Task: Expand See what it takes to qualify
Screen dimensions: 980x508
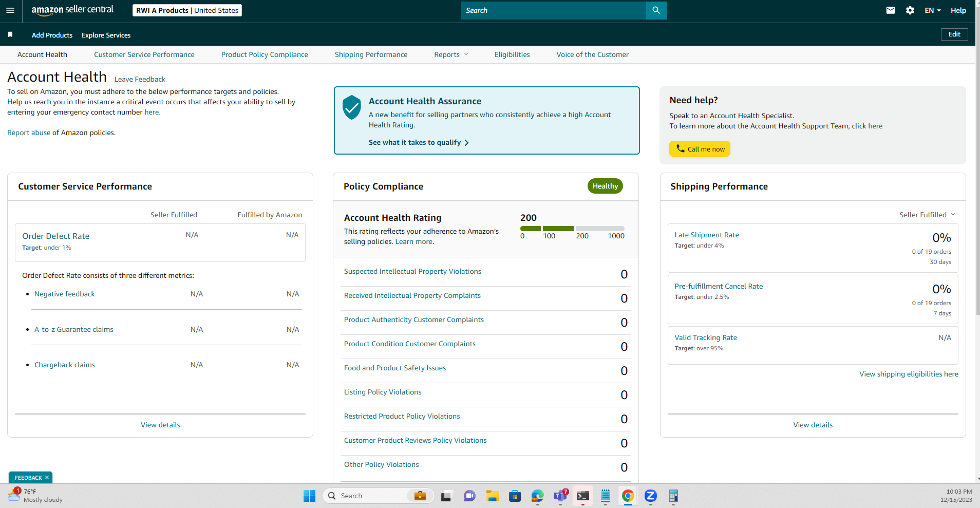Action: (x=419, y=142)
